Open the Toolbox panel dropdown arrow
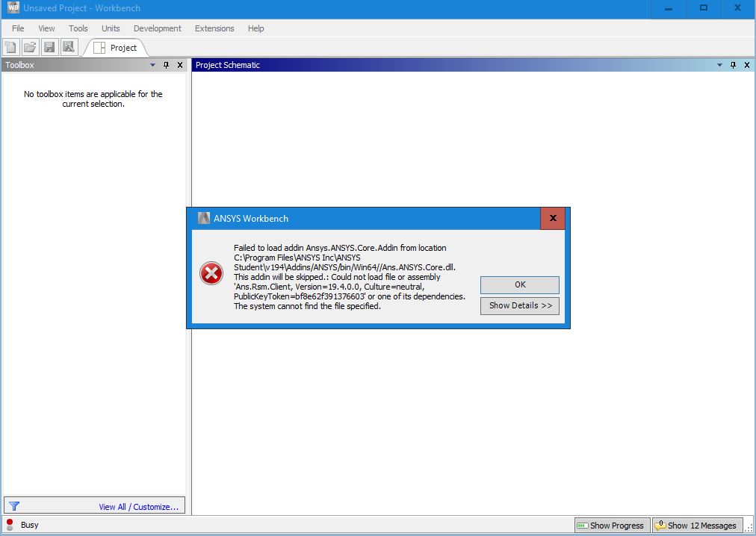This screenshot has height=536, width=756. click(153, 65)
